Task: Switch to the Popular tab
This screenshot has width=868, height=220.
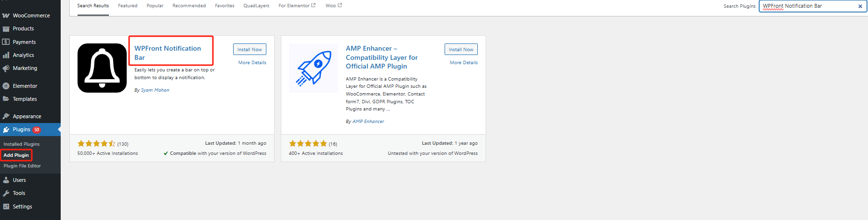Action: click(155, 6)
